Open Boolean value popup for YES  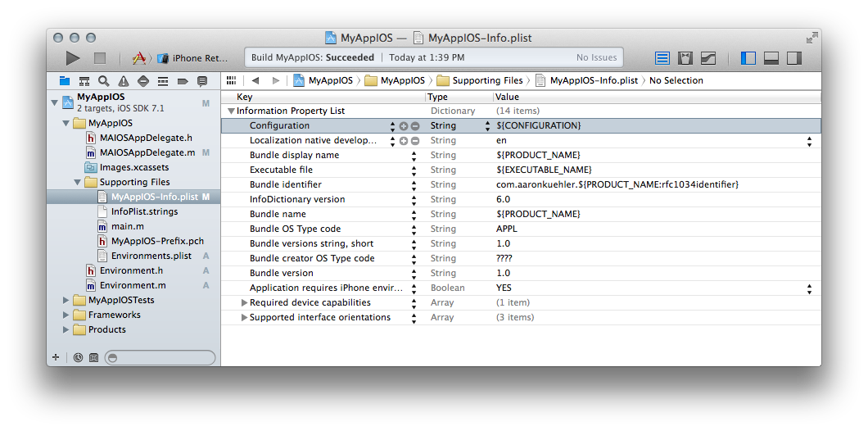pos(809,288)
